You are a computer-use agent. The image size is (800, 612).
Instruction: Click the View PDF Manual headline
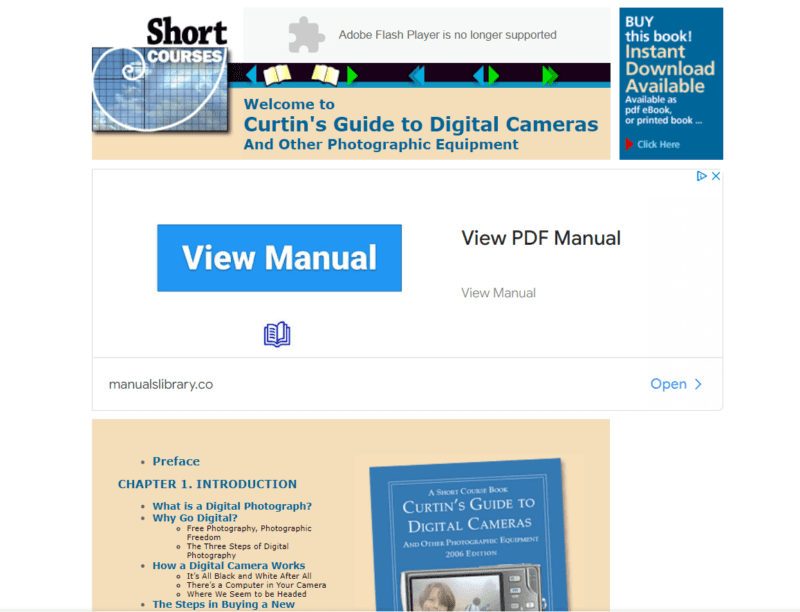click(541, 238)
